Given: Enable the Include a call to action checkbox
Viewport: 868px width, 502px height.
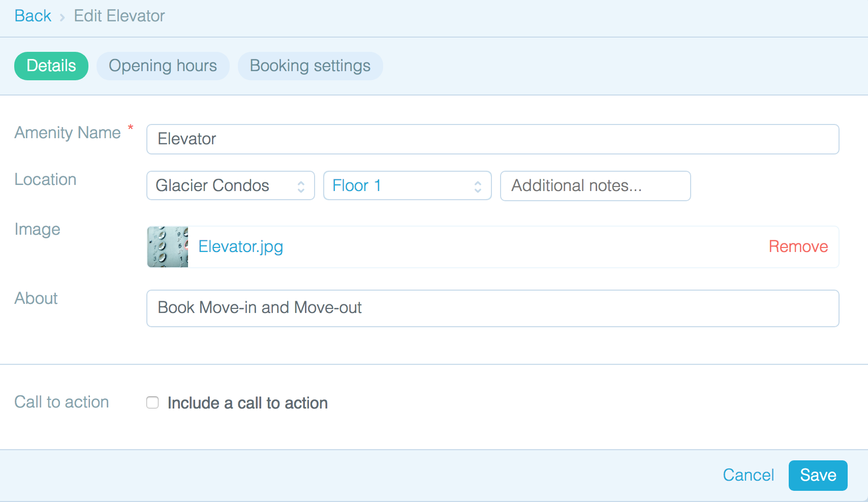Looking at the screenshot, I should point(152,403).
